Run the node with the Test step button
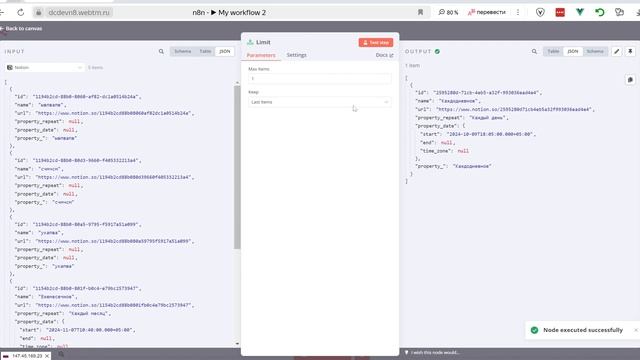 tap(376, 42)
